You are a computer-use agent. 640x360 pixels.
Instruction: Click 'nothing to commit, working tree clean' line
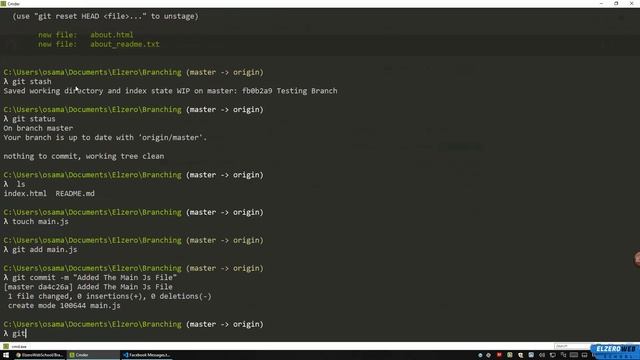pyautogui.click(x=84, y=156)
